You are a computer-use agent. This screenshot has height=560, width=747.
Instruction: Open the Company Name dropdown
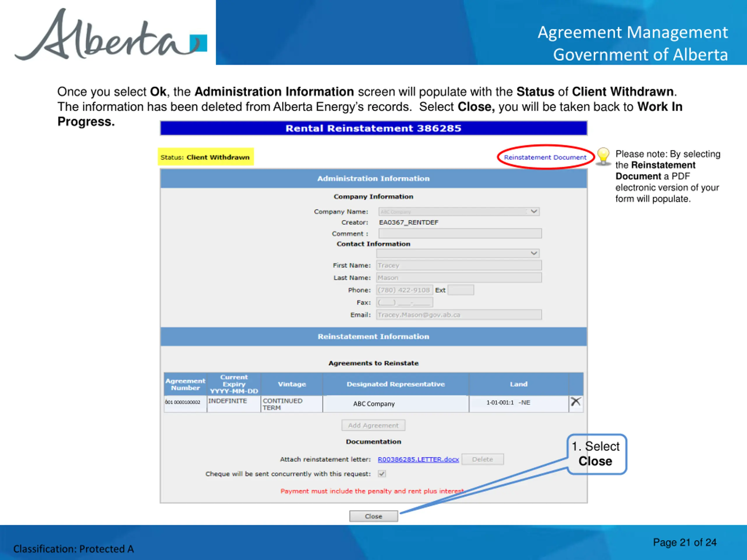(459, 212)
